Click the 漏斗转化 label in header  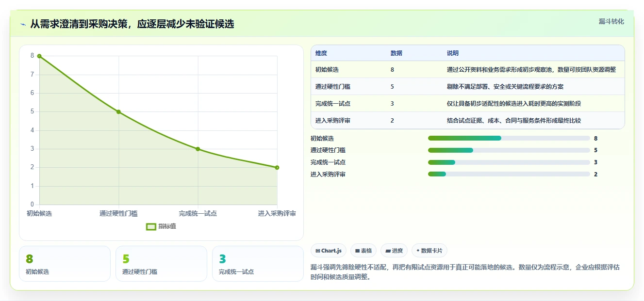pos(611,22)
